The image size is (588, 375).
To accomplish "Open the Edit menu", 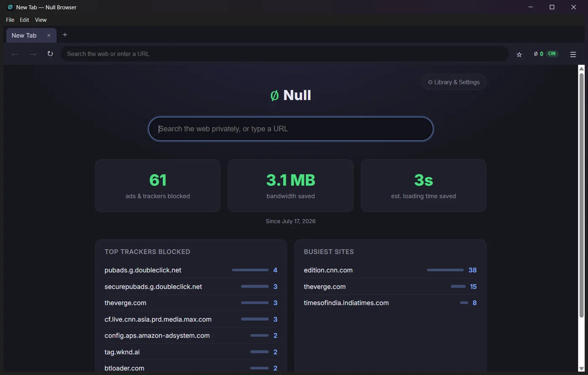I will [24, 20].
